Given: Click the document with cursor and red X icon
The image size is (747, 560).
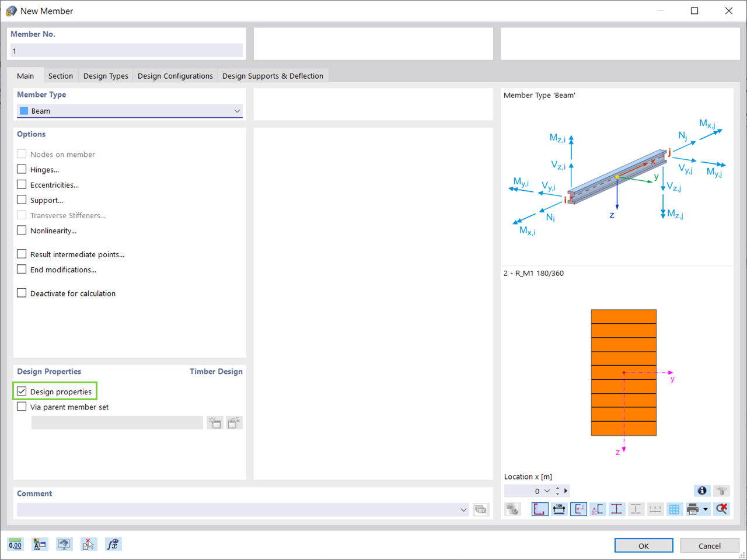Looking at the screenshot, I should click(x=88, y=544).
